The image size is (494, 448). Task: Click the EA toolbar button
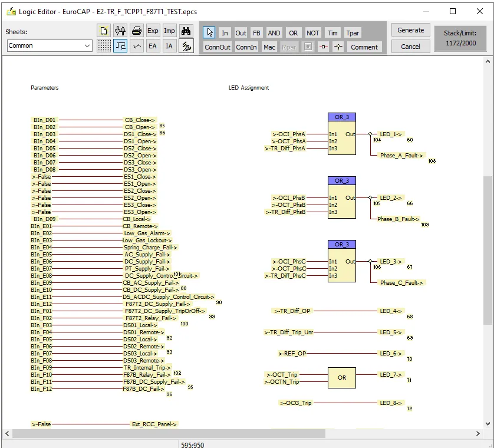pyautogui.click(x=153, y=46)
